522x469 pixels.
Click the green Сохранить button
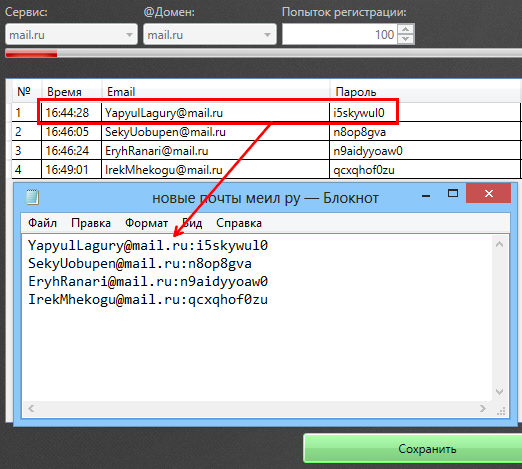point(413,448)
